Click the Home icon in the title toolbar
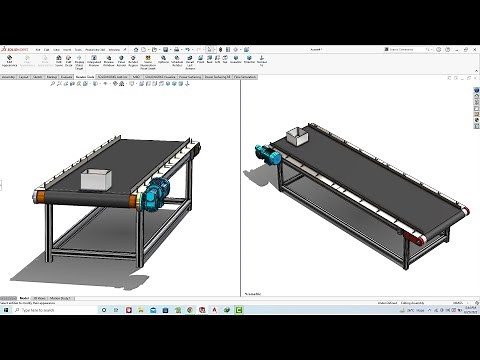Image resolution: width=480 pixels, height=360 pixels. pyautogui.click(x=136, y=49)
